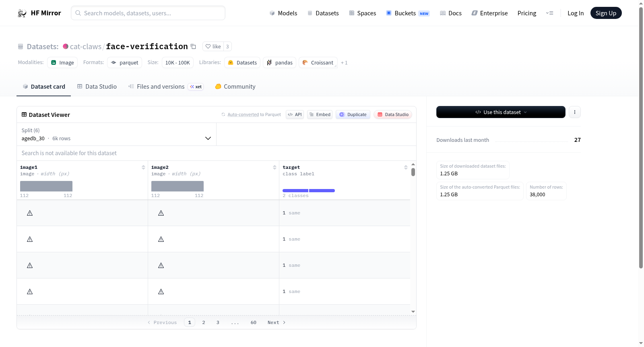
Task: Filter by the parquet format tag
Action: coord(124,62)
